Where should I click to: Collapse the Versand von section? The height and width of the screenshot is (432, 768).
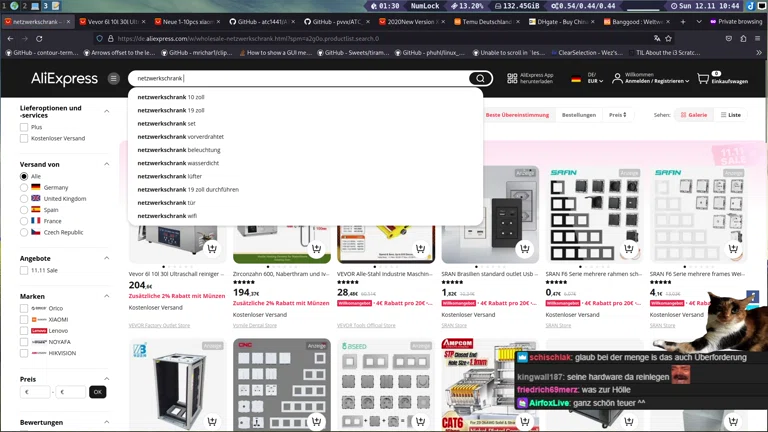(x=107, y=164)
